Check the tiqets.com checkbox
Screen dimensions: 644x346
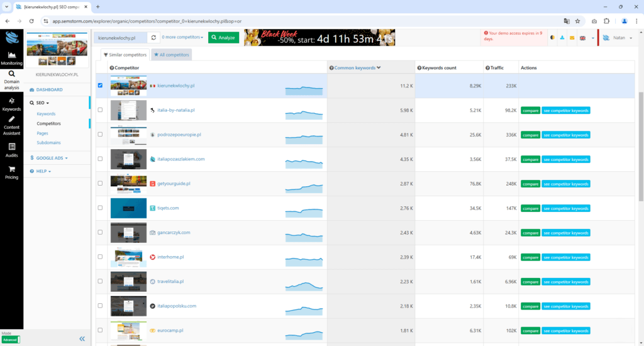(x=100, y=208)
